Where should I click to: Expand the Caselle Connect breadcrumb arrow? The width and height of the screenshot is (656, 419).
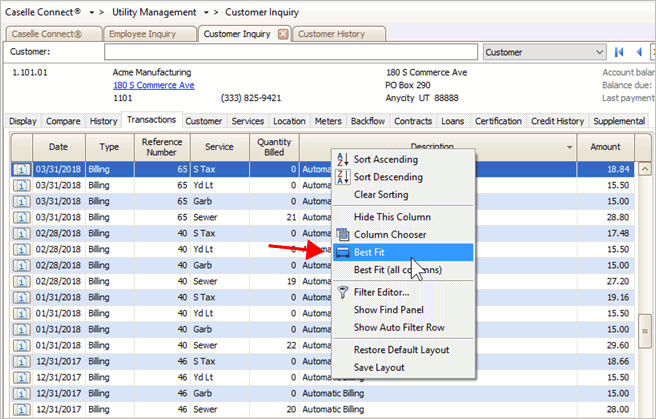coord(92,13)
